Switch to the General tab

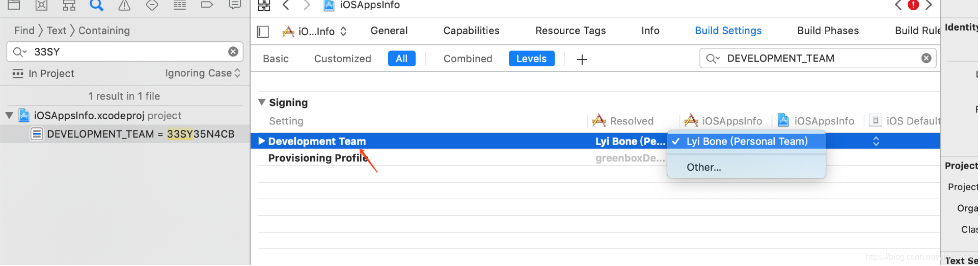(x=389, y=31)
